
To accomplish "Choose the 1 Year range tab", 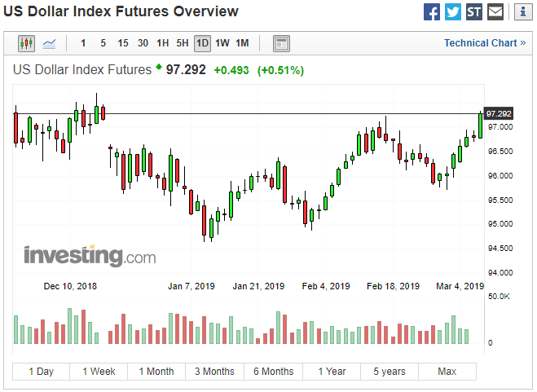I will pos(332,372).
